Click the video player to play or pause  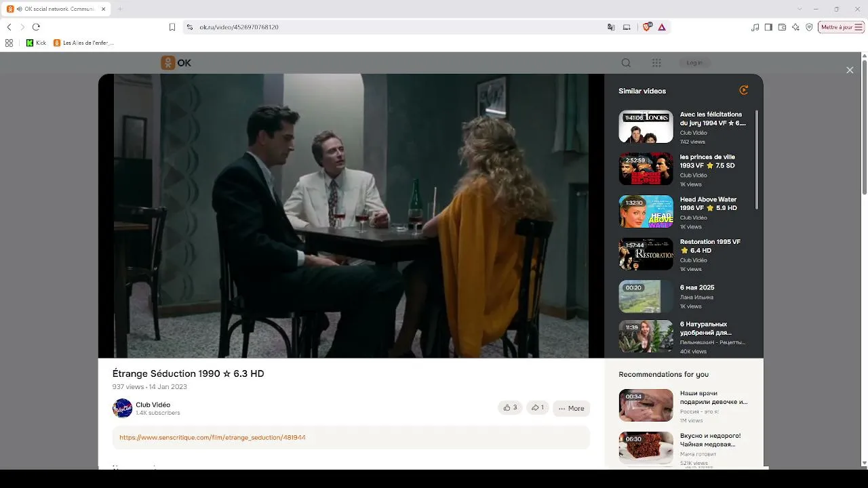(x=351, y=216)
